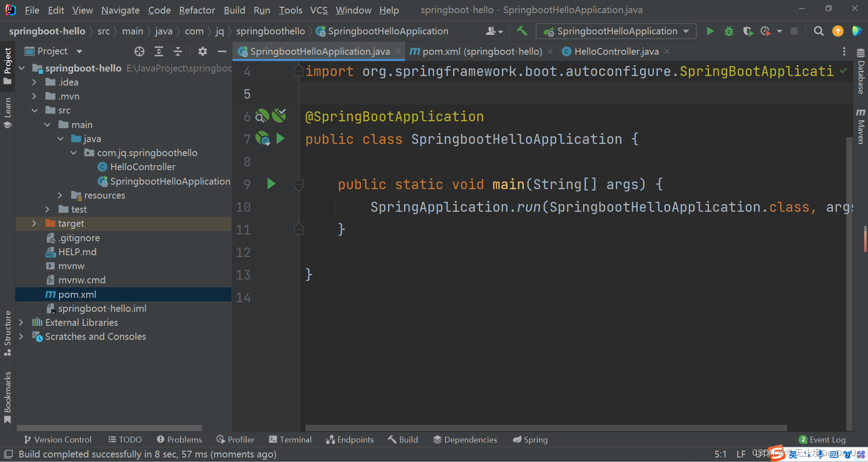This screenshot has width=868, height=462.
Task: Open the Event Log
Action: tap(822, 439)
